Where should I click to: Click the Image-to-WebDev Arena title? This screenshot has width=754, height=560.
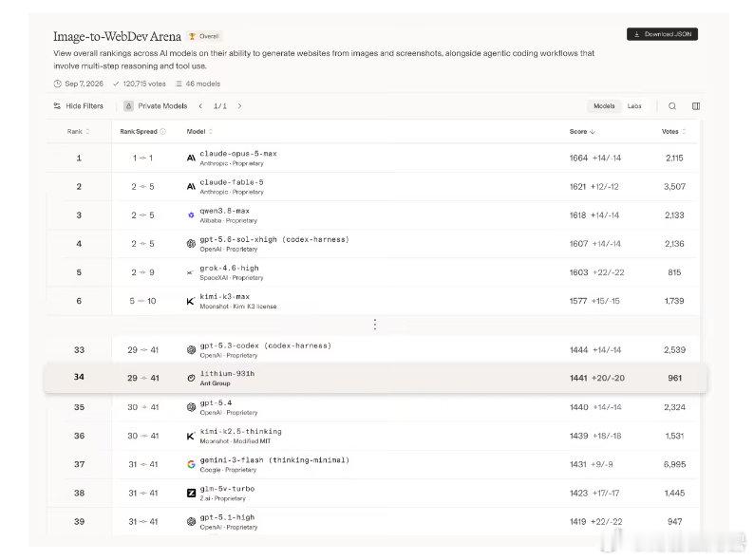[x=117, y=36]
